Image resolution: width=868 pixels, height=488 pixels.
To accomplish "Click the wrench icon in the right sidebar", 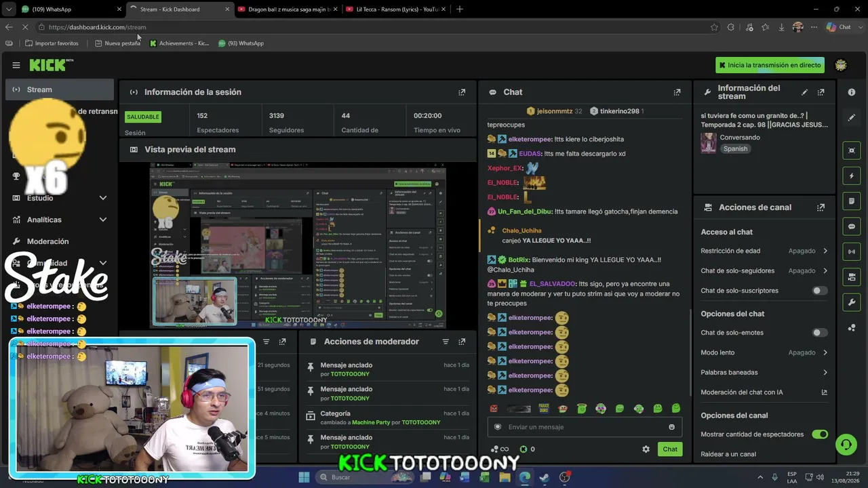I will point(852,302).
